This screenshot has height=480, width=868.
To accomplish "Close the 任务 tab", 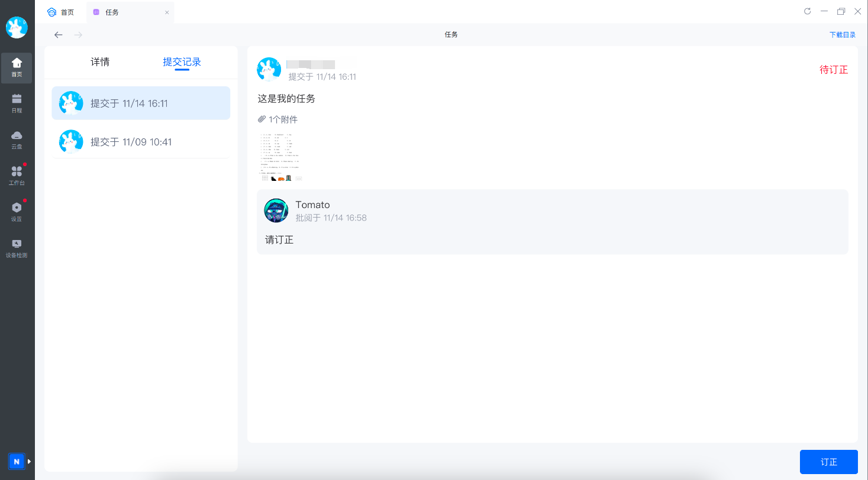I will [167, 12].
